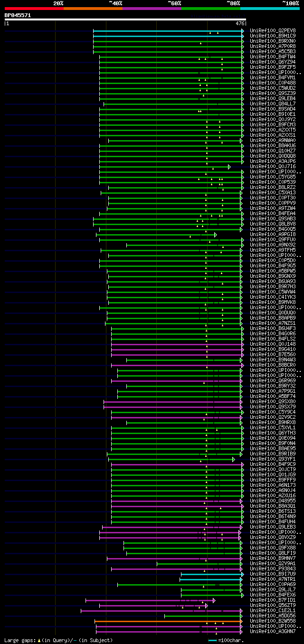This screenshot has height=644, width=304.
Task: Open hit UniRef100_B9H1C9
Action: click(x=273, y=36)
